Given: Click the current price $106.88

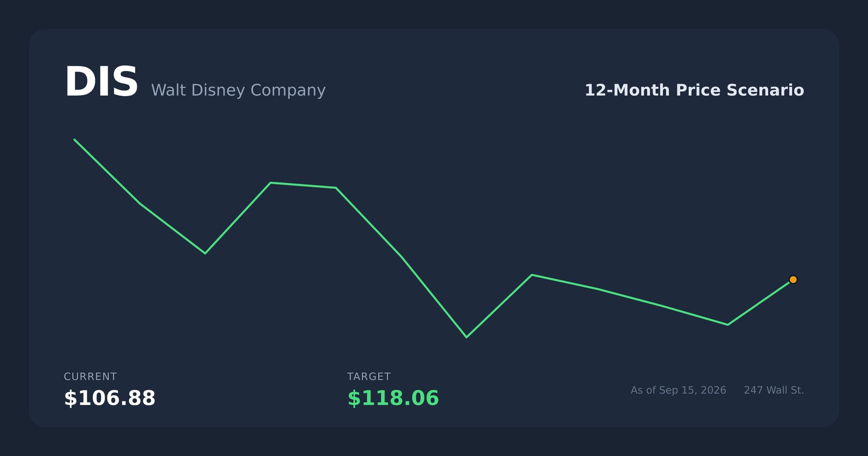Looking at the screenshot, I should tap(110, 398).
